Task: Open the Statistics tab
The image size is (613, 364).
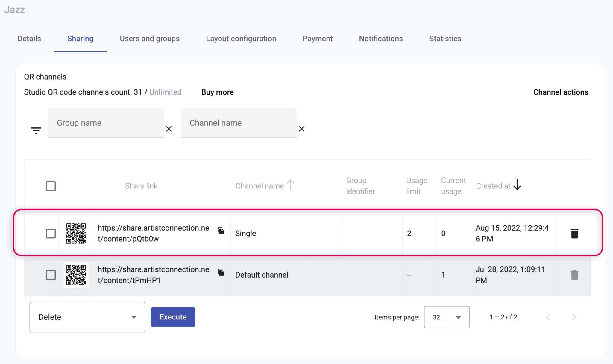Action: coord(445,39)
